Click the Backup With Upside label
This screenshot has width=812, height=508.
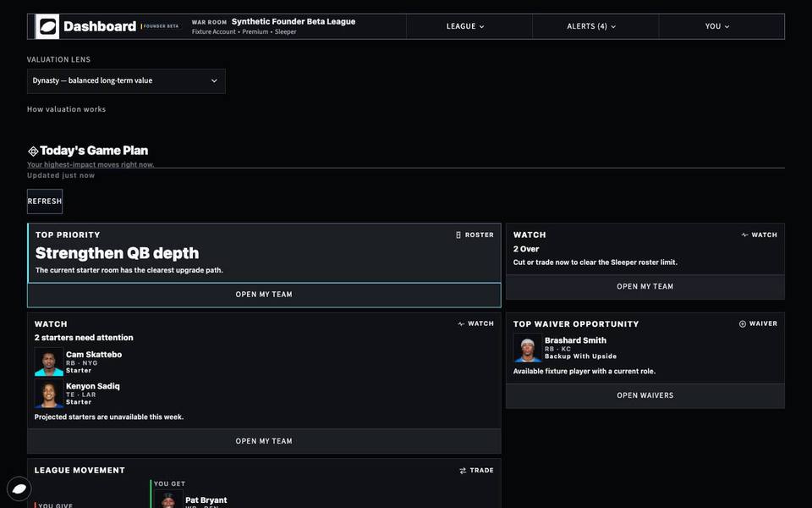(580, 356)
